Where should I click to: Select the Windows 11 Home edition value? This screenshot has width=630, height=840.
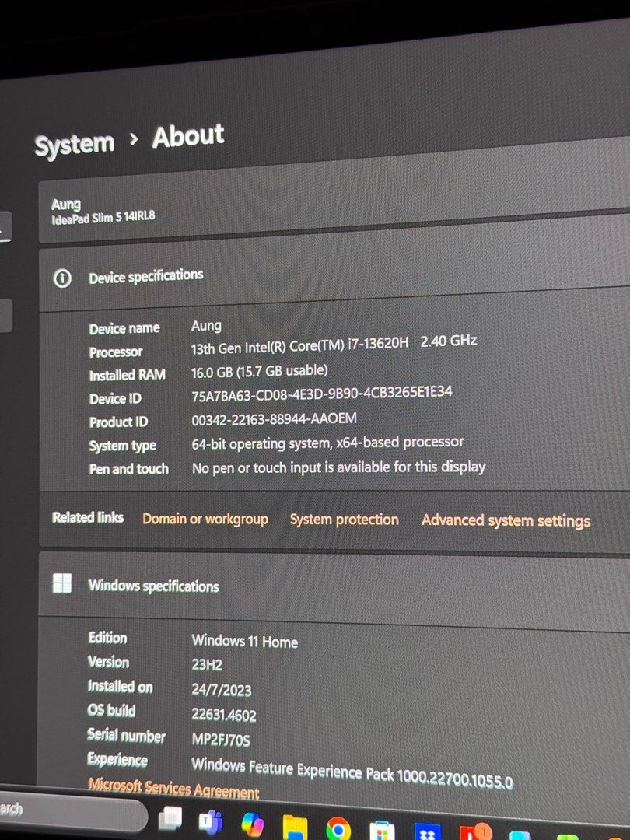pos(245,641)
